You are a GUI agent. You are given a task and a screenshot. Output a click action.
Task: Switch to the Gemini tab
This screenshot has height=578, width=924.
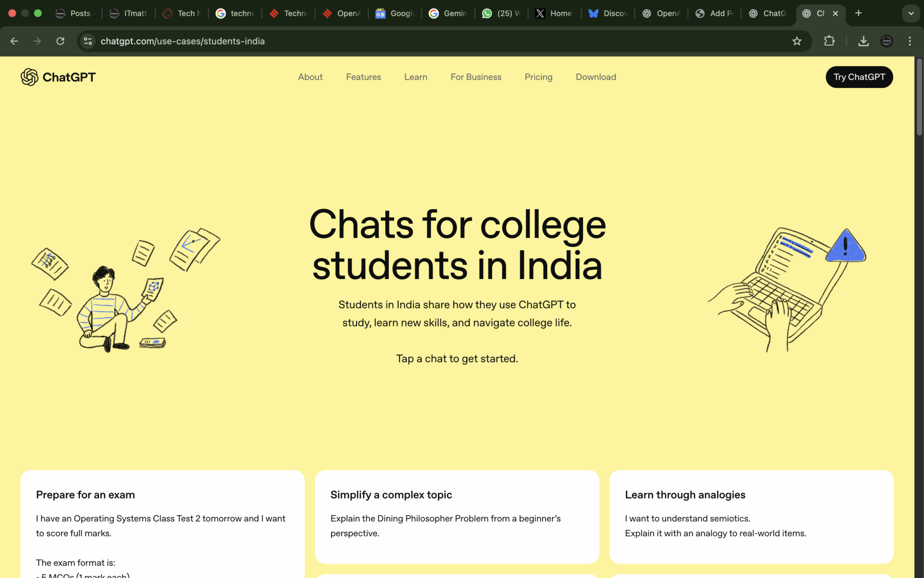tap(448, 13)
